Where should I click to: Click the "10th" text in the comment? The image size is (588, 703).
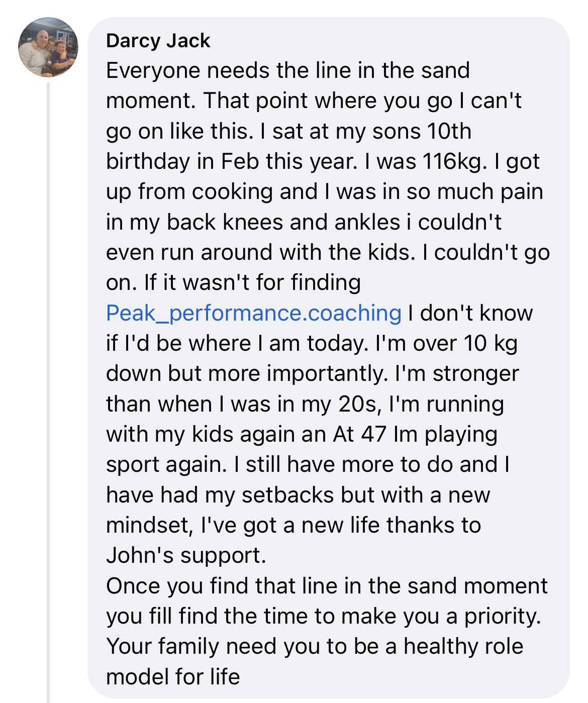(449, 131)
